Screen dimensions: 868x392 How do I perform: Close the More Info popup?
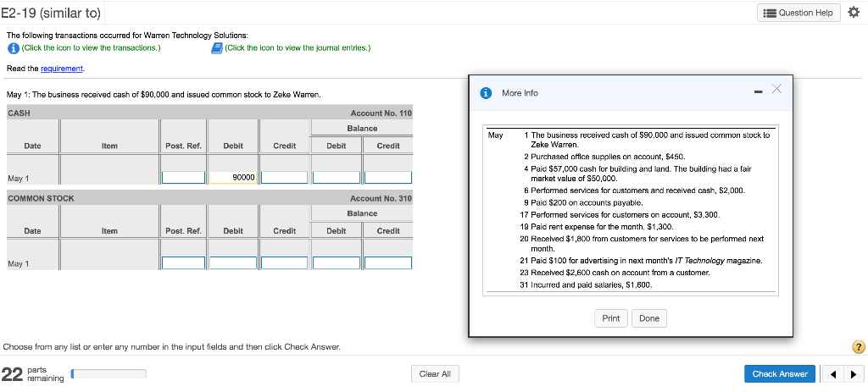coord(776,89)
